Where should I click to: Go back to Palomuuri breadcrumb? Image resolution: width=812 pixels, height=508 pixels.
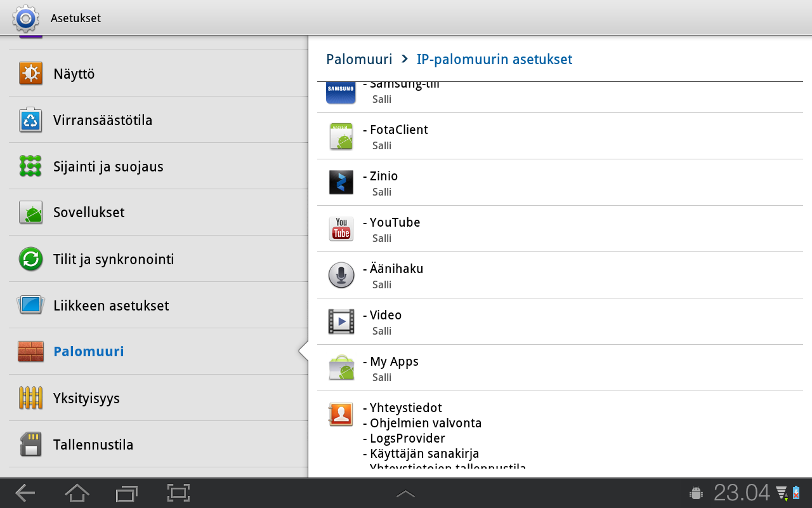359,59
